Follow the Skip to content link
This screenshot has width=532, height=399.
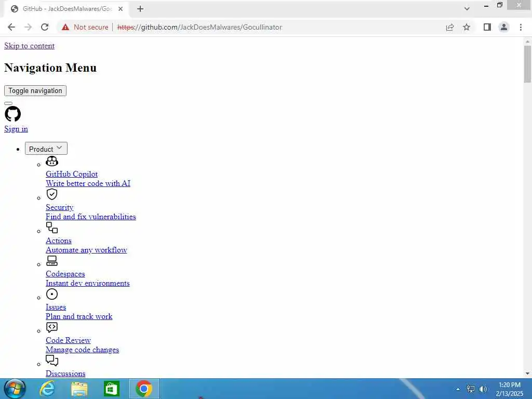[x=29, y=46]
